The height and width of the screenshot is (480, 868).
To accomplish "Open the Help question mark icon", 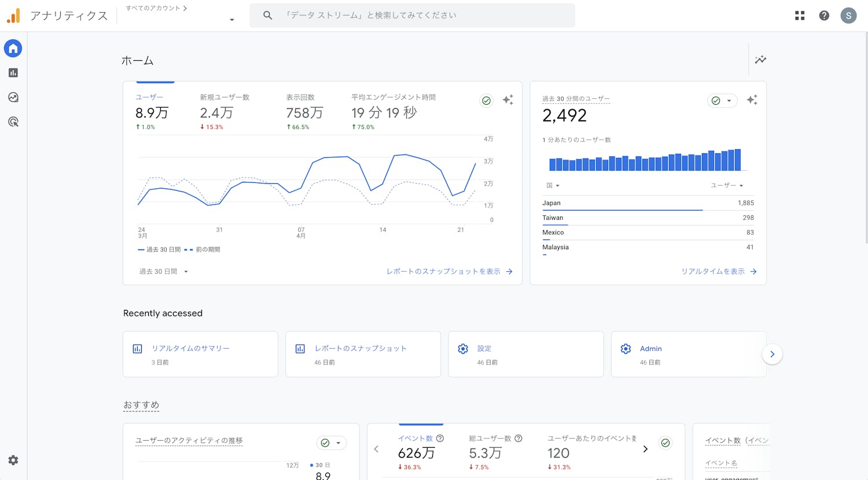I will (x=824, y=16).
